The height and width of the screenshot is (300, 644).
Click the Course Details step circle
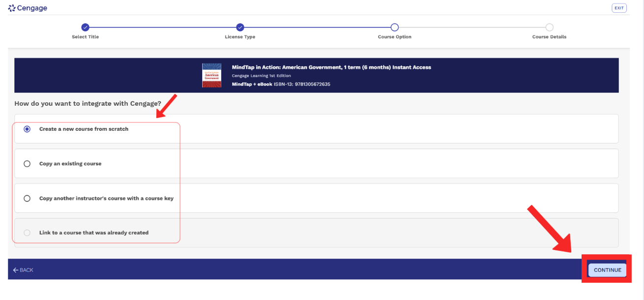pyautogui.click(x=549, y=28)
